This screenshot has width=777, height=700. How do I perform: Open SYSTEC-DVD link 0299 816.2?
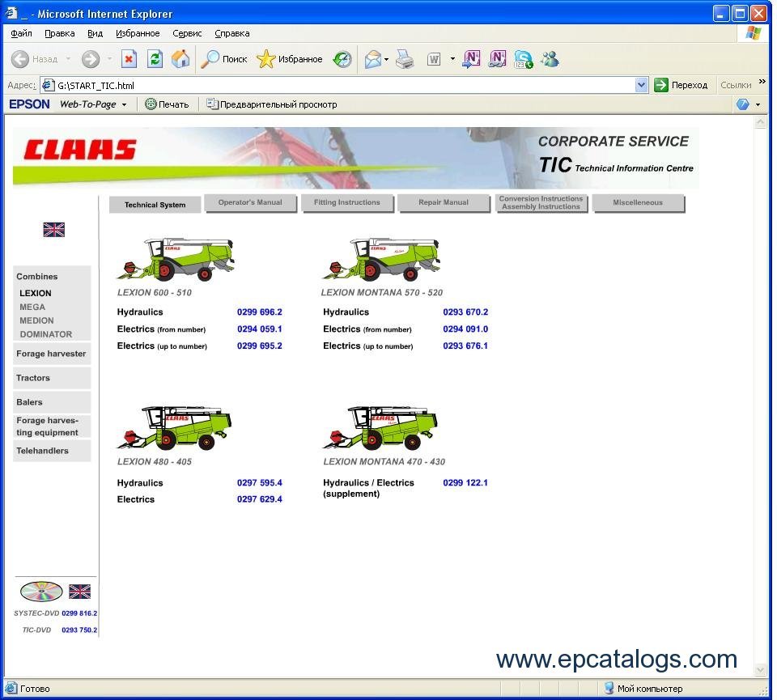79,613
